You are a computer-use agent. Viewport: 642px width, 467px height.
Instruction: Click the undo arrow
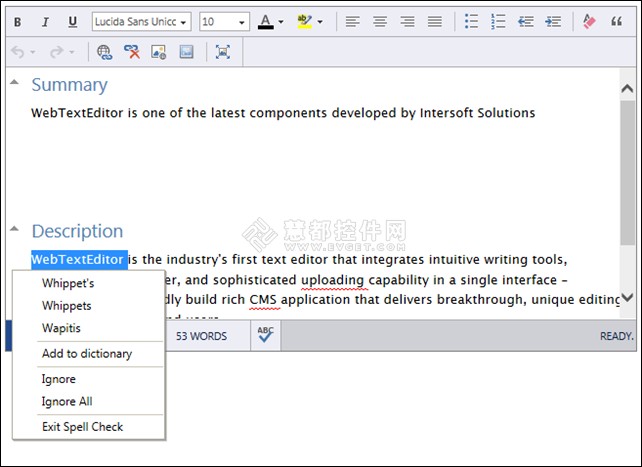point(18,52)
